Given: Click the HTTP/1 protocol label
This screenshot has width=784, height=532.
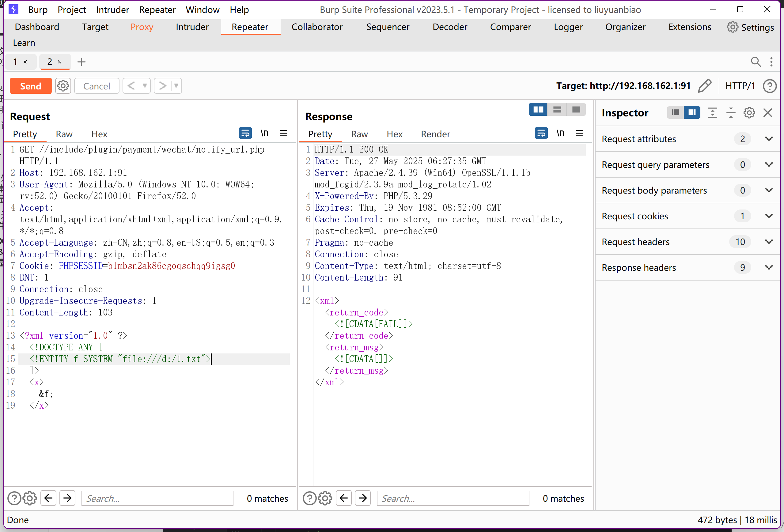Looking at the screenshot, I should coord(740,86).
